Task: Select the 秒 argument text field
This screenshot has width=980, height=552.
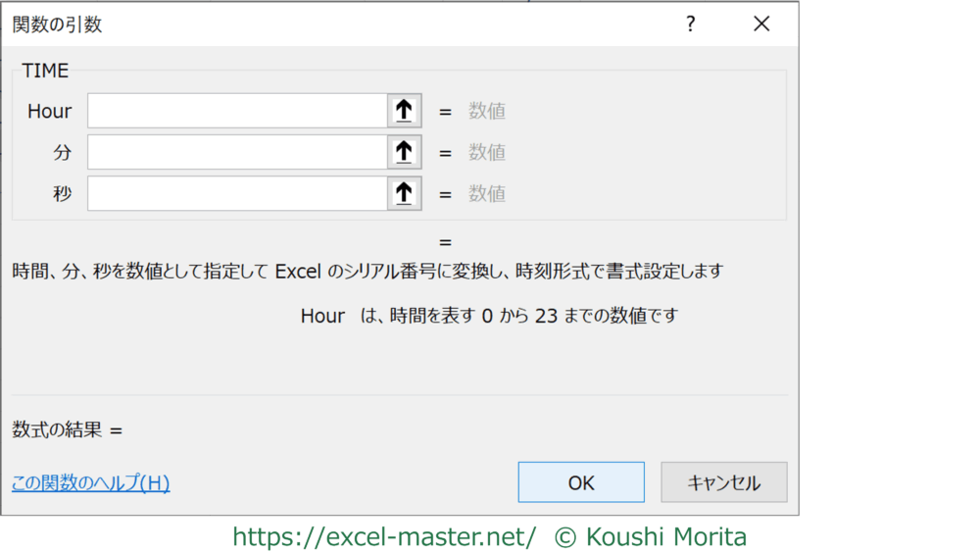Action: tap(237, 193)
